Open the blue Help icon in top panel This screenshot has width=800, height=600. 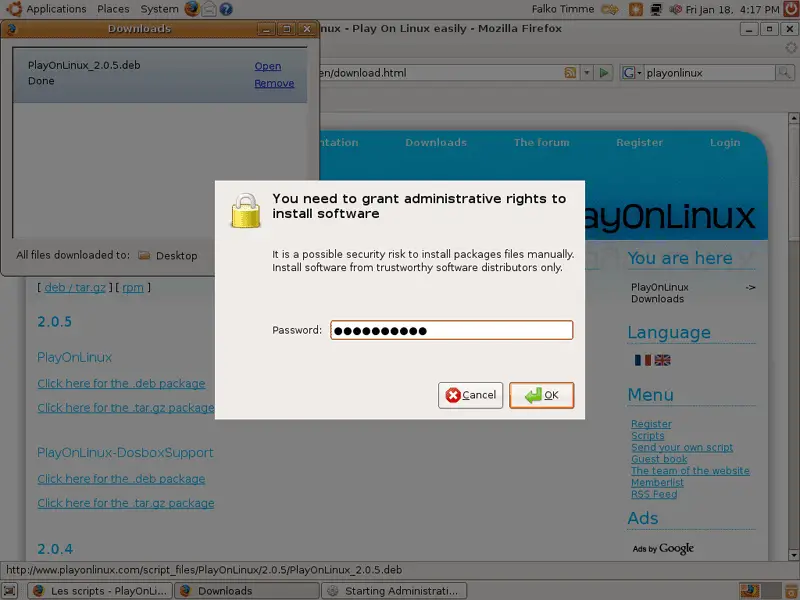(x=226, y=9)
